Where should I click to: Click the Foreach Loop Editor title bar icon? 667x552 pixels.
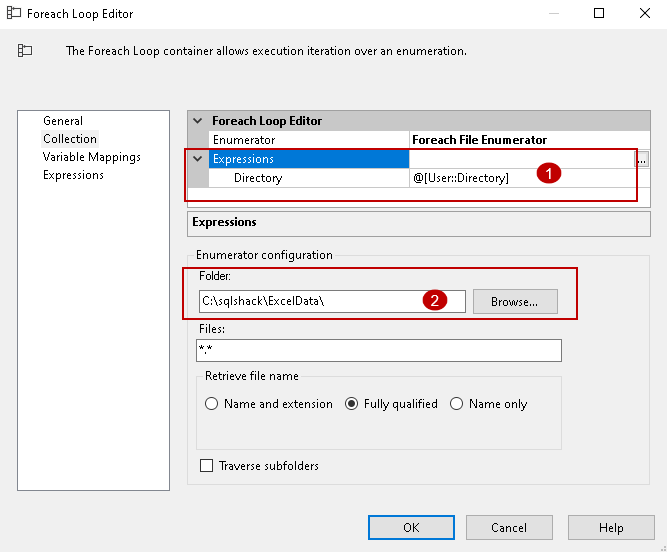coord(14,14)
